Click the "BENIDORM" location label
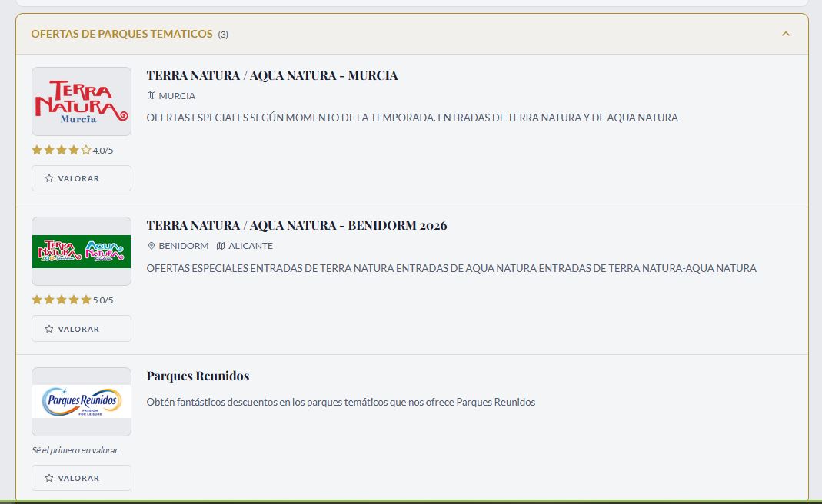Image resolution: width=822 pixels, height=504 pixels. pyautogui.click(x=184, y=246)
